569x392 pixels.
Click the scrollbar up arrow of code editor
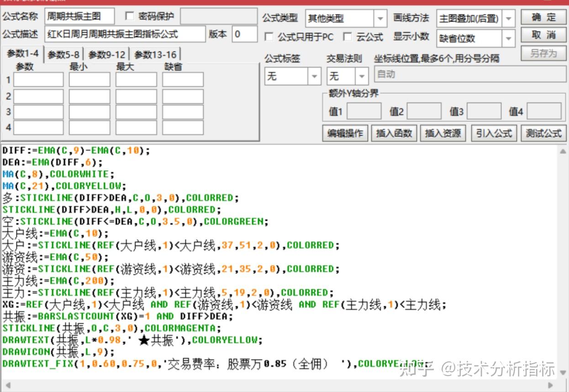[562, 151]
